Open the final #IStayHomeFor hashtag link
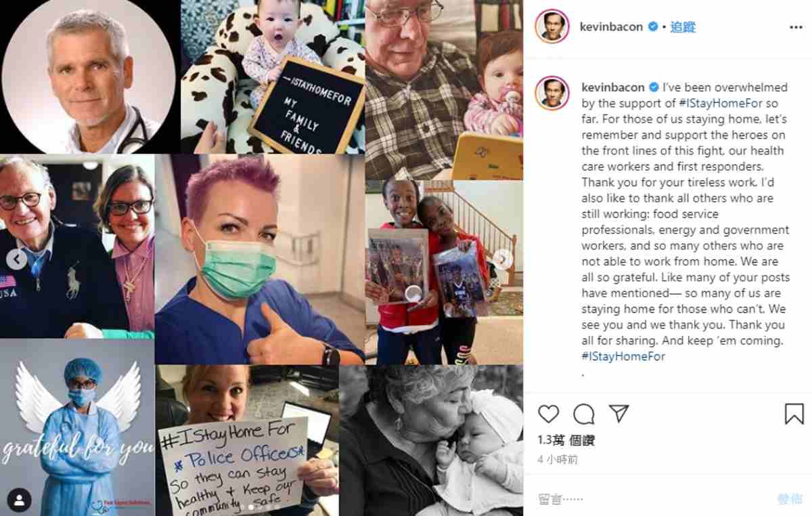 pyautogui.click(x=623, y=356)
